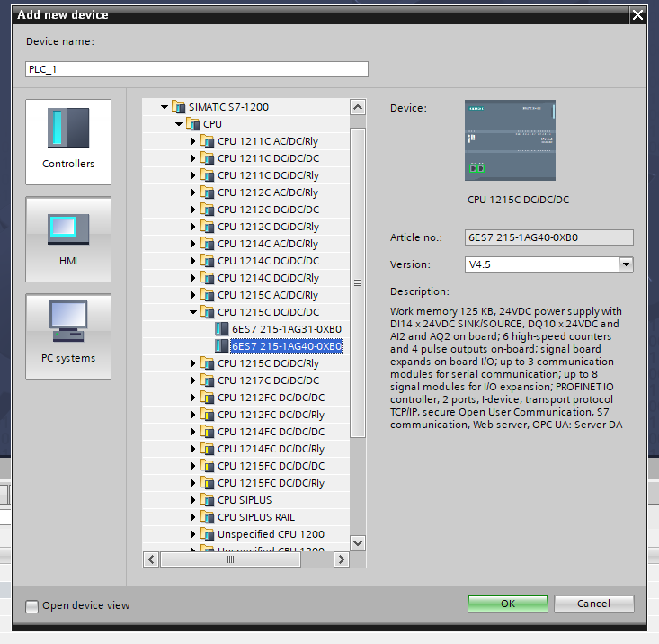Click the tree scroll down arrow
The height and width of the screenshot is (644, 659).
[358, 543]
